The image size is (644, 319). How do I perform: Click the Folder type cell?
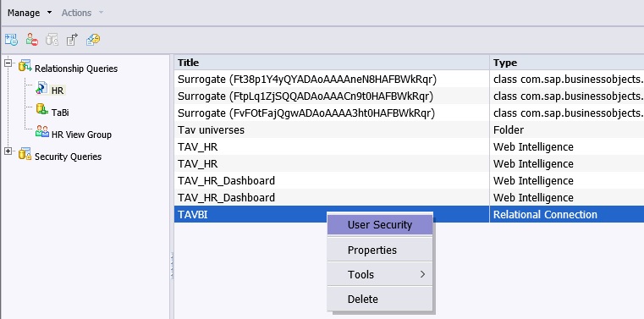[x=567, y=129]
